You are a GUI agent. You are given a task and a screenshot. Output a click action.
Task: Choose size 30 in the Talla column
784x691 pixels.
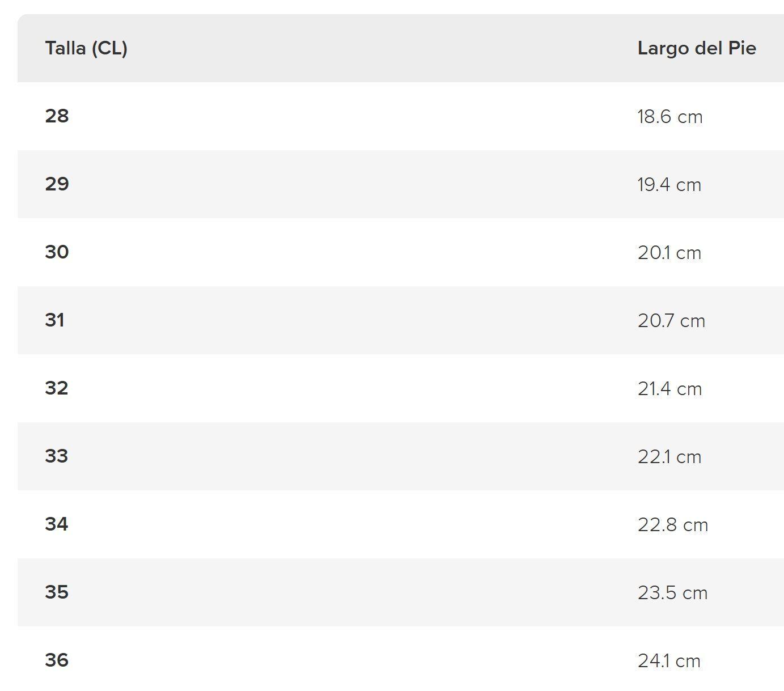57,252
